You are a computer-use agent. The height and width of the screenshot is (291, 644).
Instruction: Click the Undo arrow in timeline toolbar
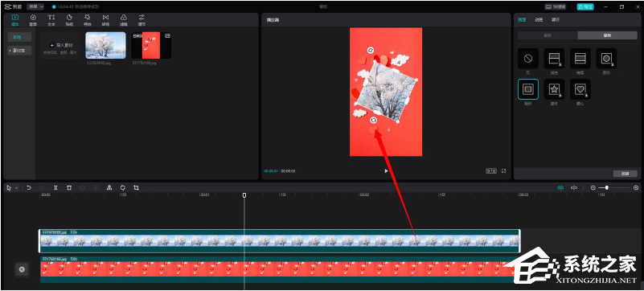[x=29, y=187]
